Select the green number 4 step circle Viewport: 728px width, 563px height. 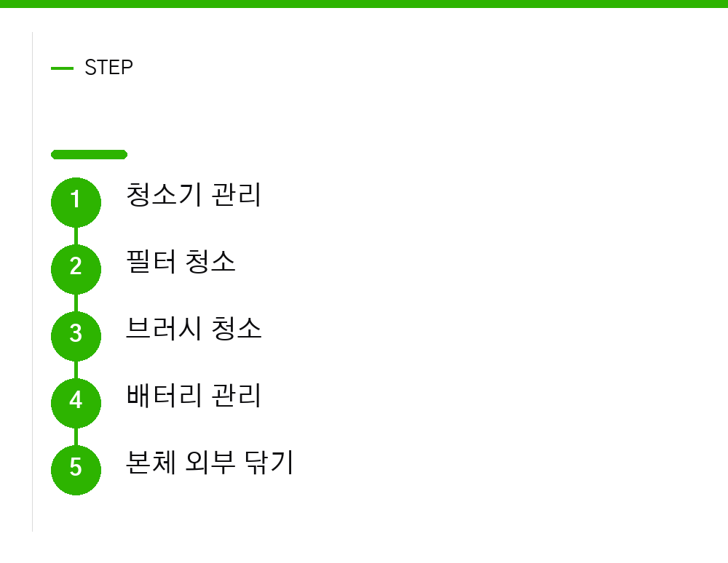tap(76, 402)
